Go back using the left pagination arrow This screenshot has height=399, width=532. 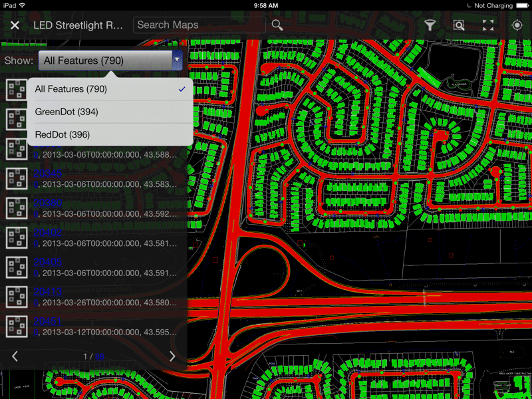pos(15,356)
